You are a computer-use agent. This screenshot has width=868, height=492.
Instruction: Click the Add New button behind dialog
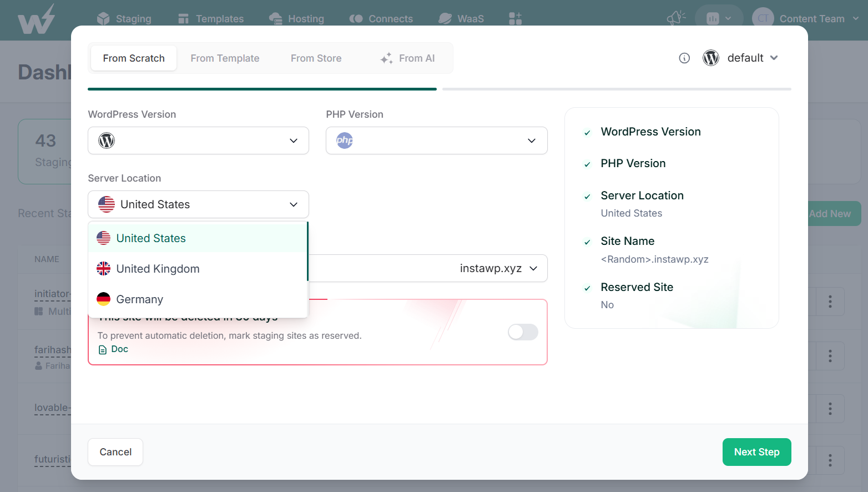pyautogui.click(x=834, y=214)
